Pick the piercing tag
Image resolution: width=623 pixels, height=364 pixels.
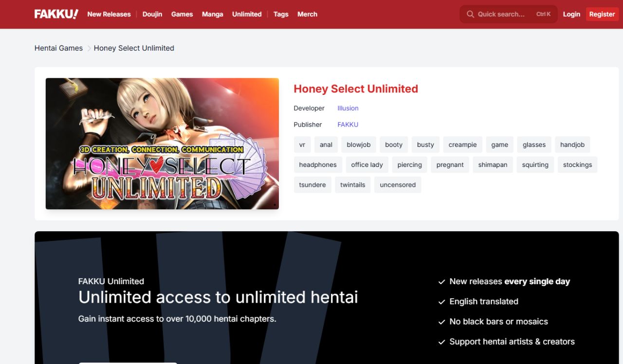pyautogui.click(x=410, y=164)
